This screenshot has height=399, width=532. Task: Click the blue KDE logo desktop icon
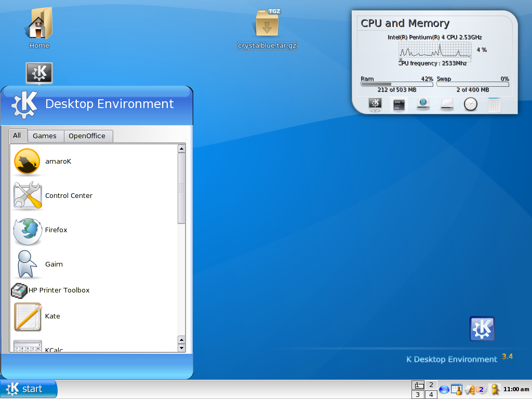click(482, 328)
